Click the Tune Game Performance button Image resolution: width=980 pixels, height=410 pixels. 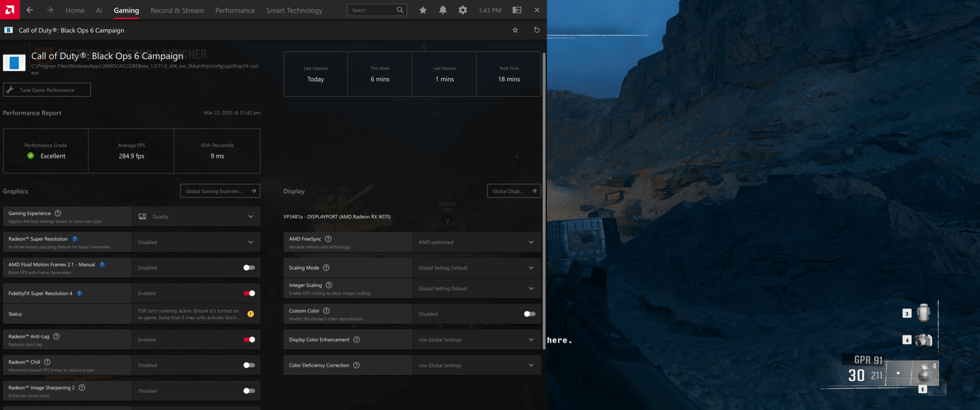(x=47, y=90)
